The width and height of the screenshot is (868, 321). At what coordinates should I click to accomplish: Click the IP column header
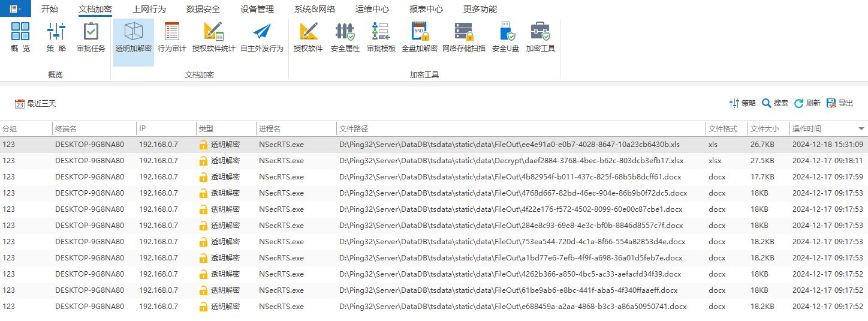click(167, 129)
